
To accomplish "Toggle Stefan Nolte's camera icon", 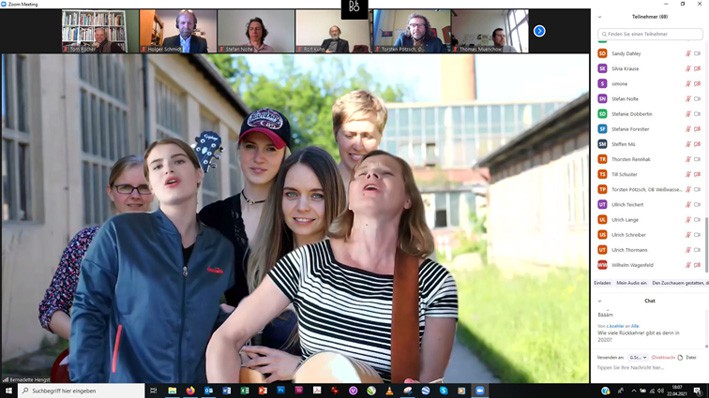I will click(697, 99).
